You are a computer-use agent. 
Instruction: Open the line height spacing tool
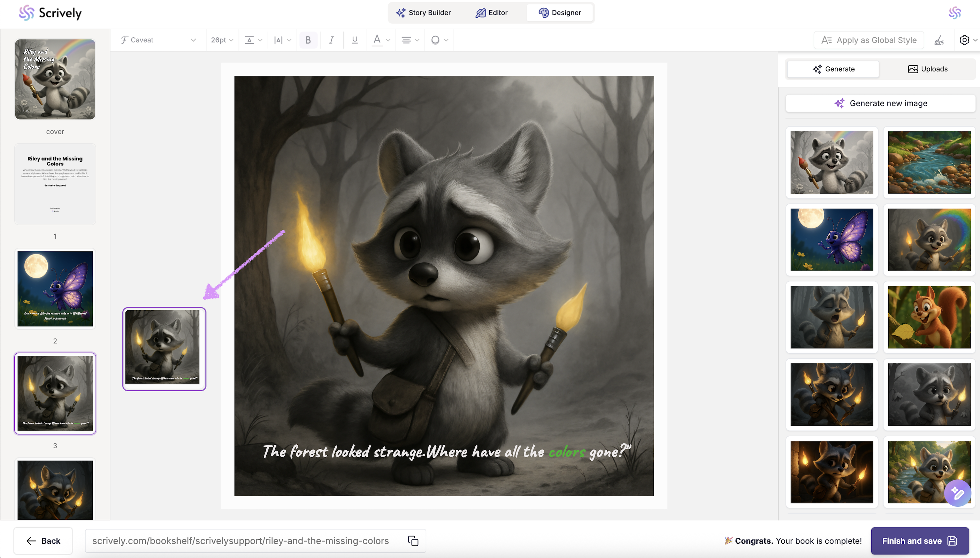tap(253, 40)
